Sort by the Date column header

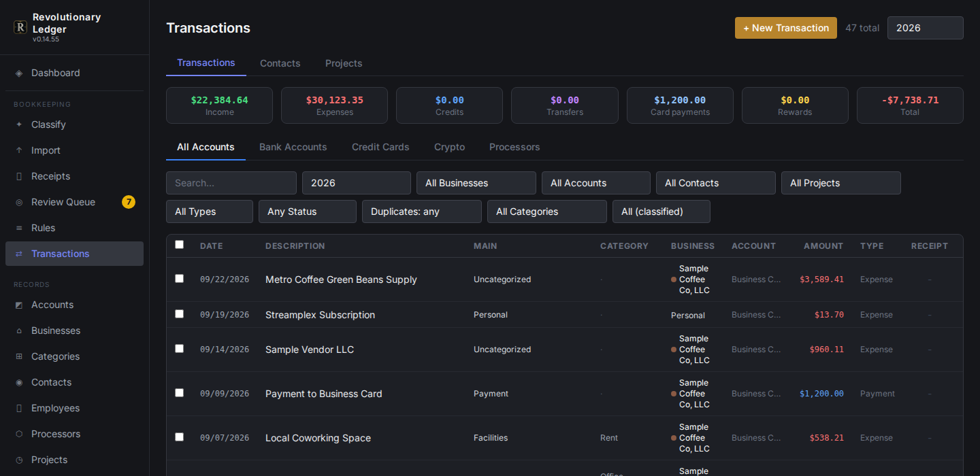(211, 246)
